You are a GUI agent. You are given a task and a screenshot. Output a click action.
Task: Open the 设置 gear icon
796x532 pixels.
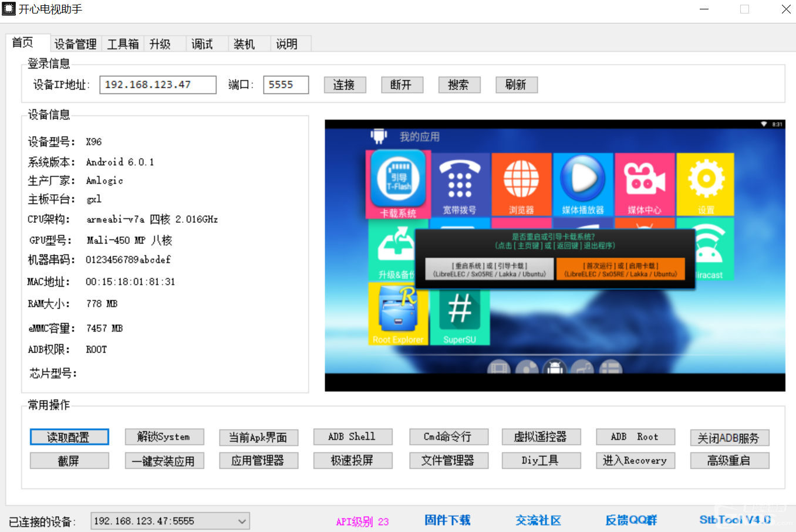pyautogui.click(x=706, y=183)
